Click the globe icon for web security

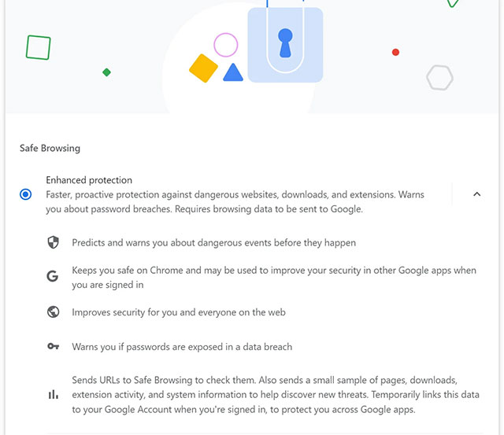pyautogui.click(x=53, y=312)
